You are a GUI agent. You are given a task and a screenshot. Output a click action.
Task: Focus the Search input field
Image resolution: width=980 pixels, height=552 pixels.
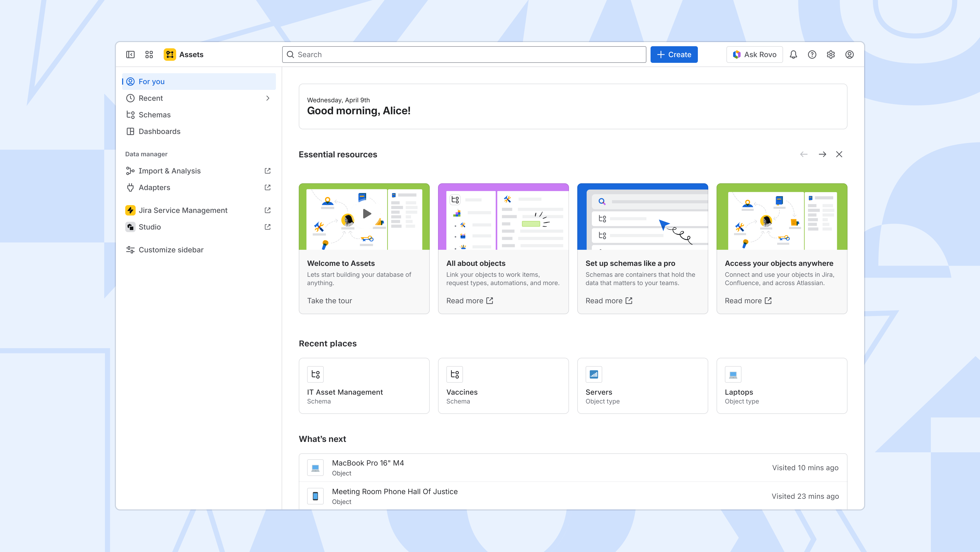point(464,54)
